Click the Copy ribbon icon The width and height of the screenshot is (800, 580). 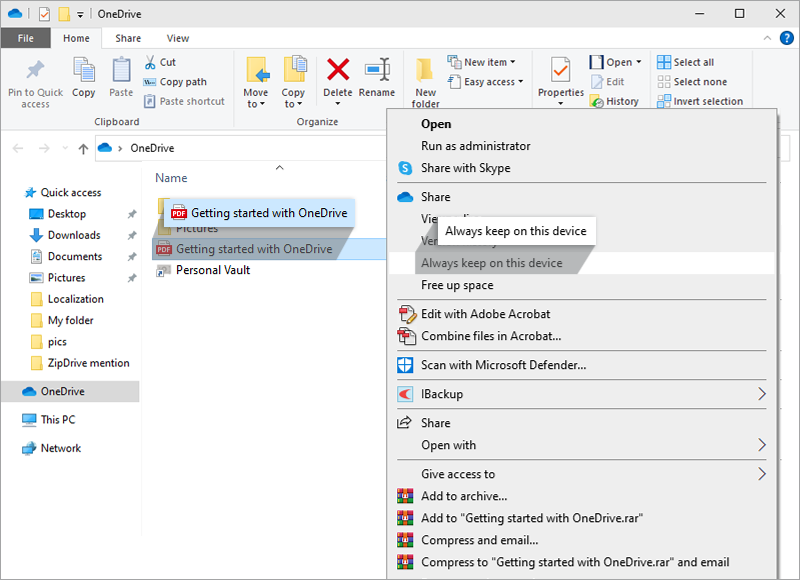84,70
